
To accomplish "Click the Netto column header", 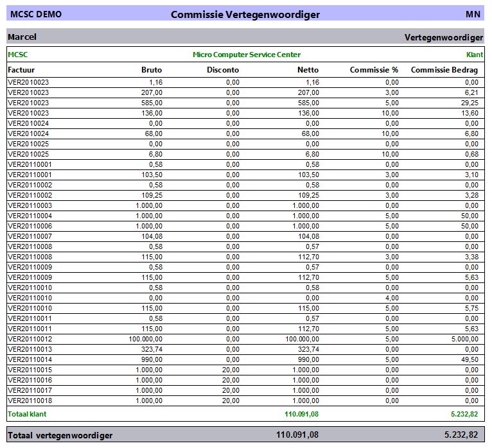I will point(308,69).
